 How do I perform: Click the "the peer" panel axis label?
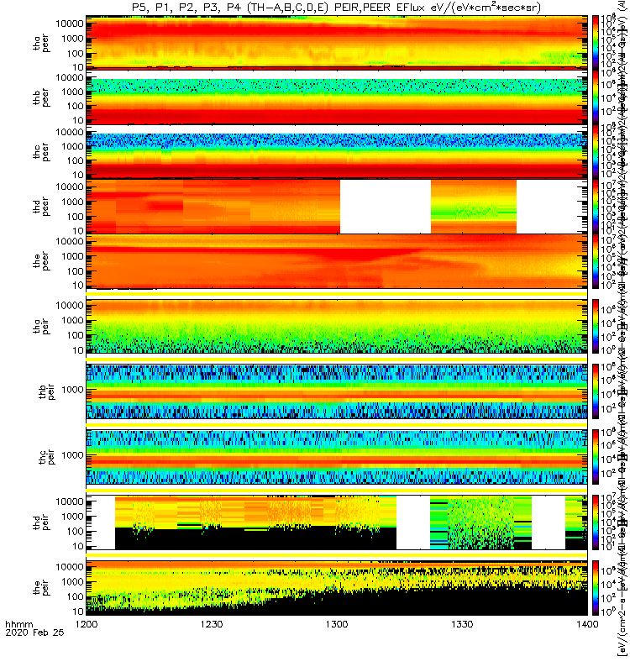(41, 261)
